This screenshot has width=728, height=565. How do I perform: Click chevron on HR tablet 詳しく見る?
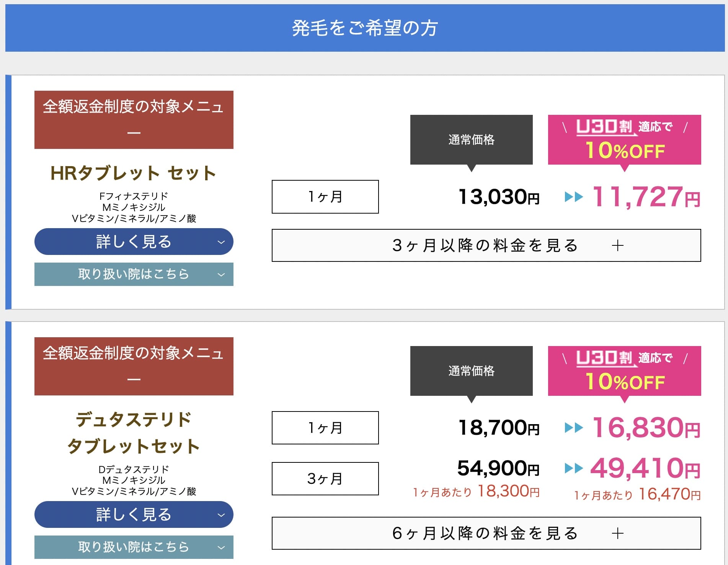click(x=221, y=242)
